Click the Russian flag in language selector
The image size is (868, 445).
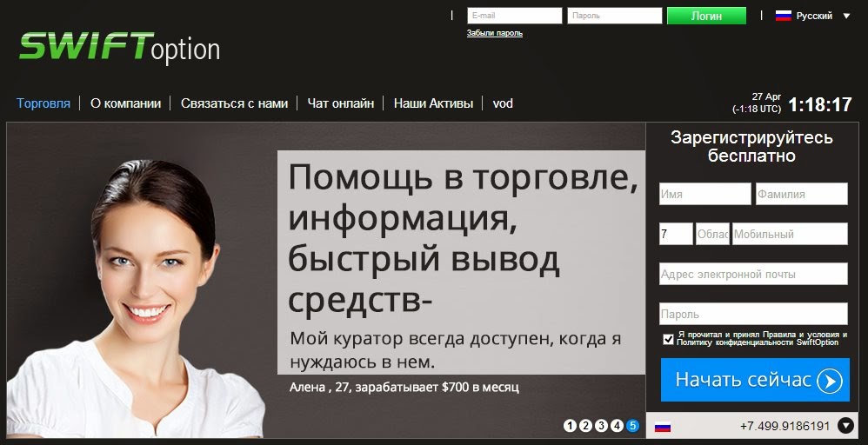[784, 16]
